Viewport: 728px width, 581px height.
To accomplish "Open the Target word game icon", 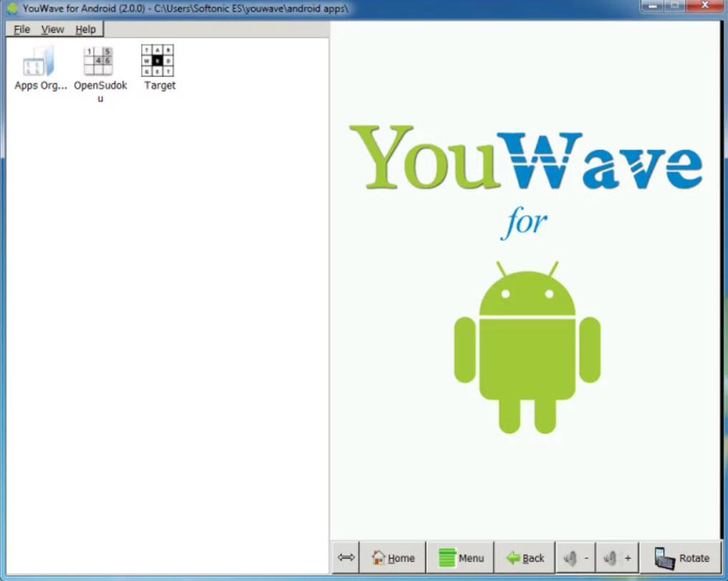I will point(158,60).
